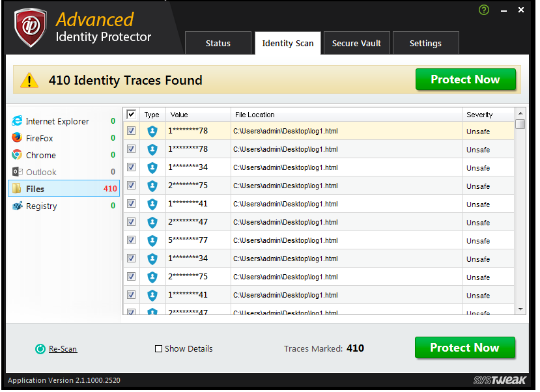This screenshot has width=540, height=392.
Task: Select Internet Explorer category in sidebar
Action: coord(64,121)
